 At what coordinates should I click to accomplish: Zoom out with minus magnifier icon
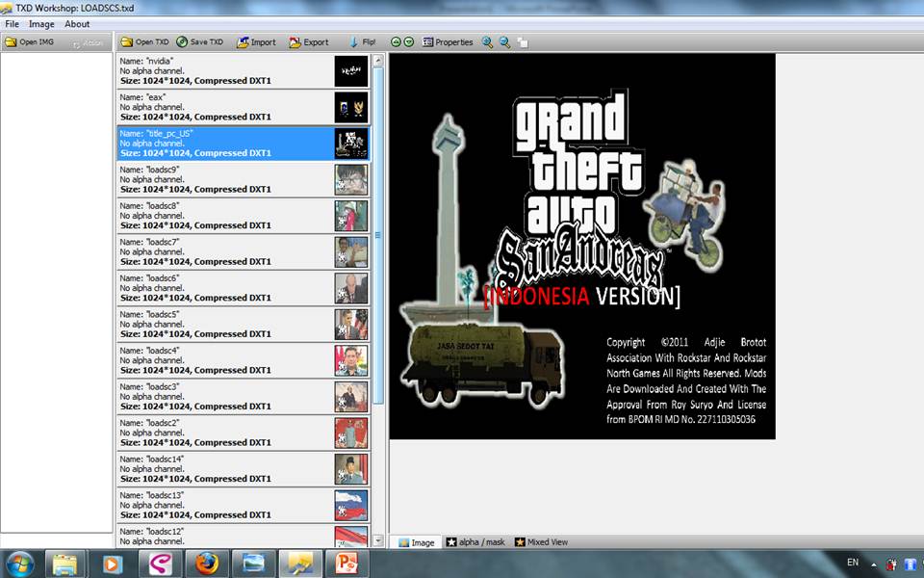(505, 42)
